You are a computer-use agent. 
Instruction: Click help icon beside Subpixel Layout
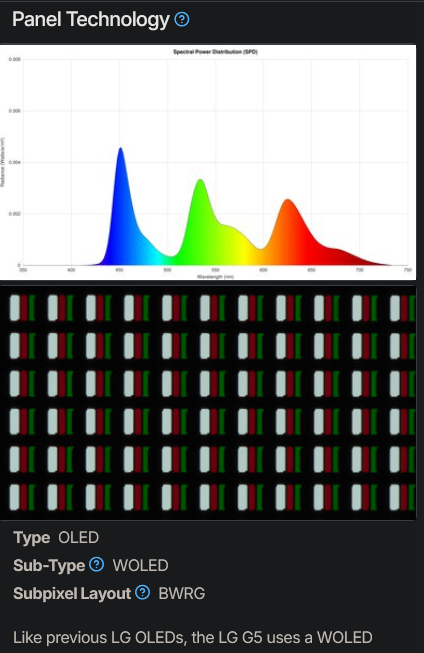tap(142, 592)
